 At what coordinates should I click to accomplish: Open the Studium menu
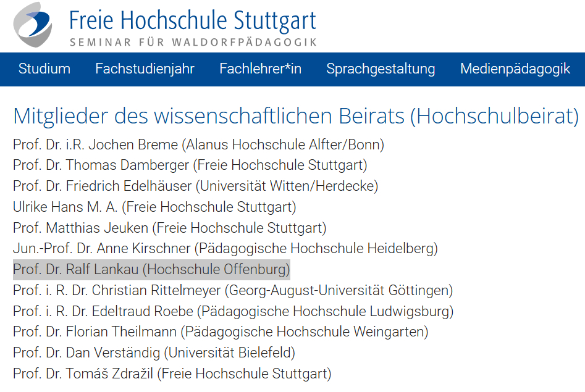point(44,69)
